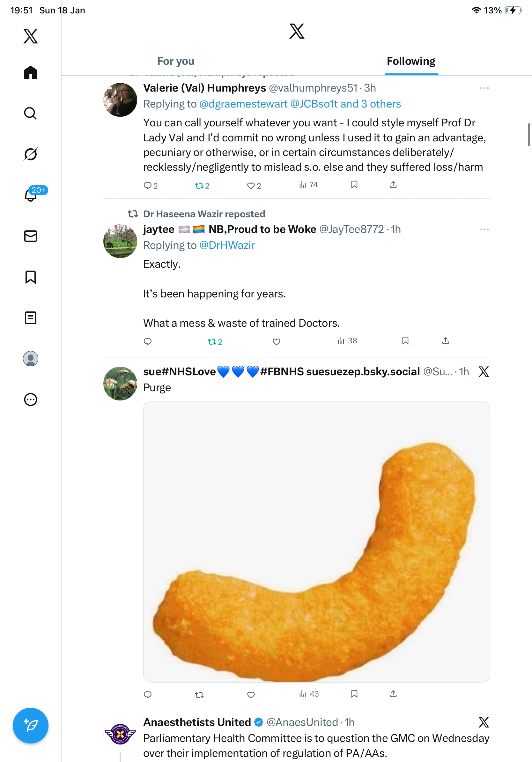Open Search from the sidebar

(31, 114)
